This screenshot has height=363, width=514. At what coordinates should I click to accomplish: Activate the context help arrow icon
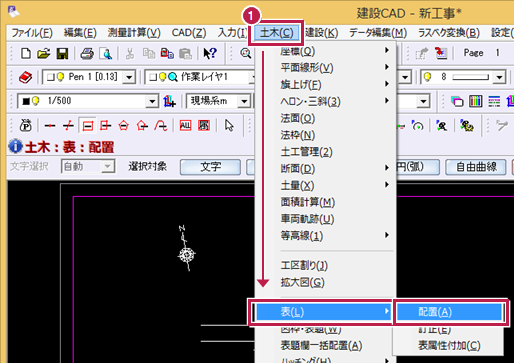(210, 53)
